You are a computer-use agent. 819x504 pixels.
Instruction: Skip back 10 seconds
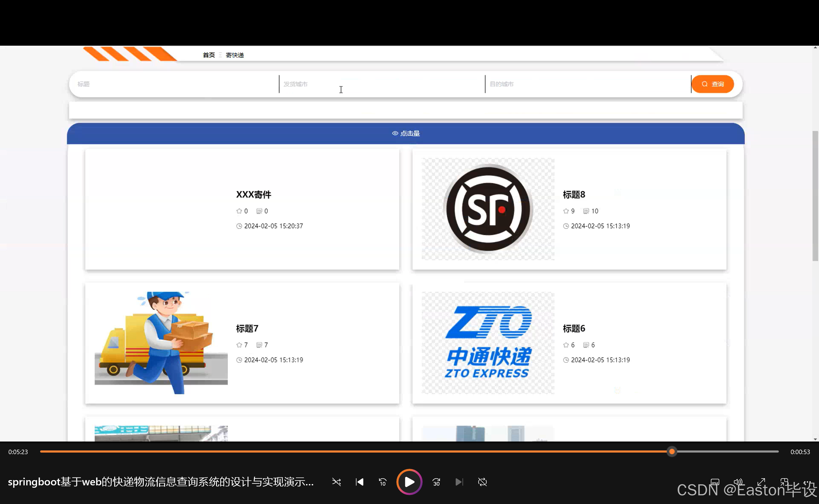tap(382, 482)
